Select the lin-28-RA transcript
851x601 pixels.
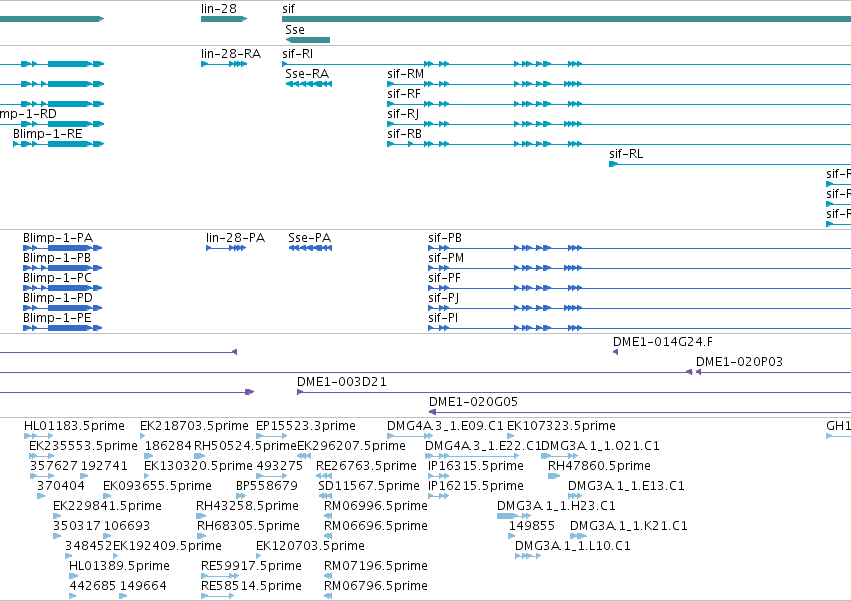[x=224, y=64]
